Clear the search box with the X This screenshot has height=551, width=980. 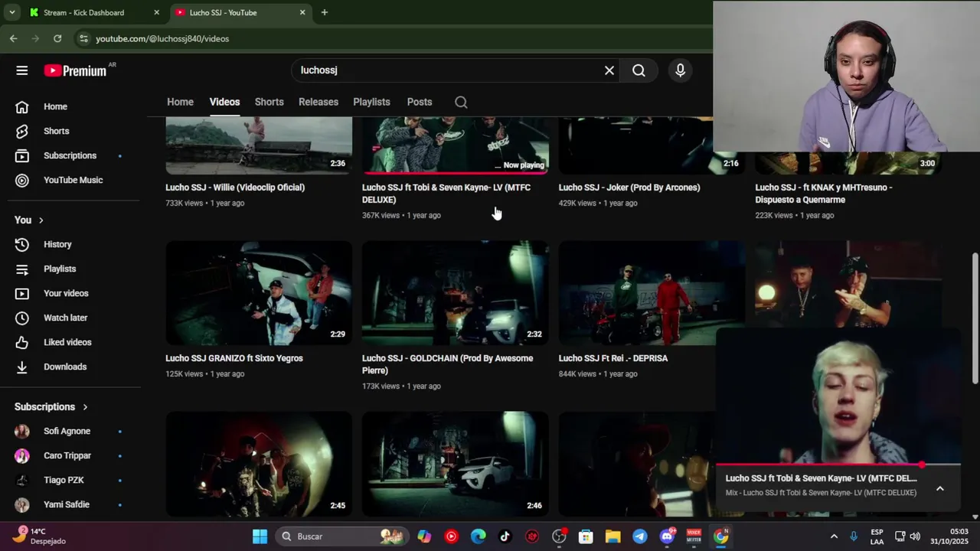click(609, 70)
